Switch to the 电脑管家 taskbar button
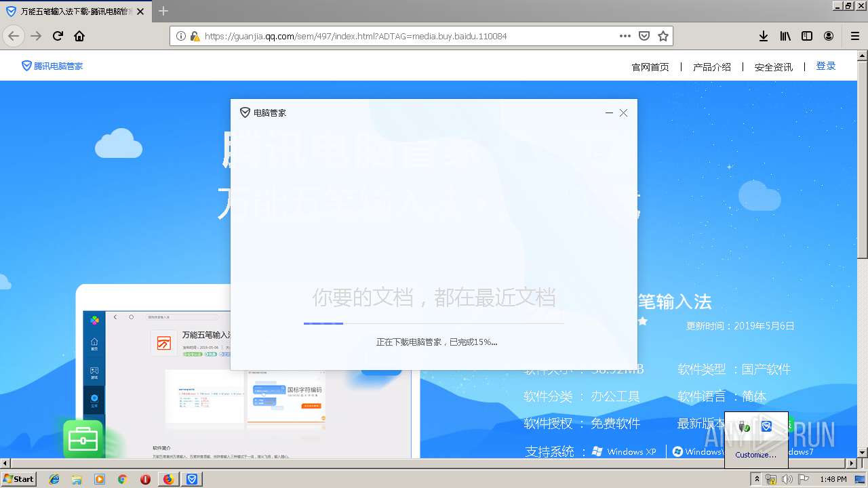 [x=192, y=479]
